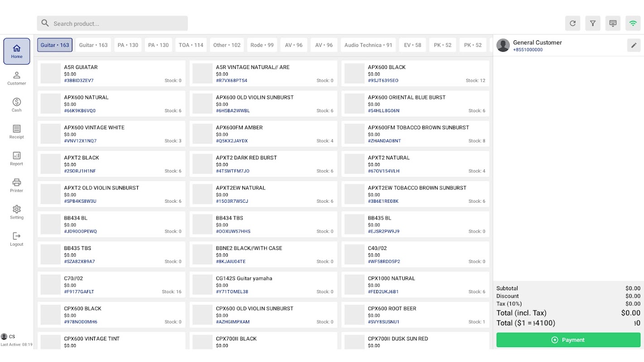
Task: Click the CPX700II DUSK SUN RED name
Action: (x=398, y=338)
